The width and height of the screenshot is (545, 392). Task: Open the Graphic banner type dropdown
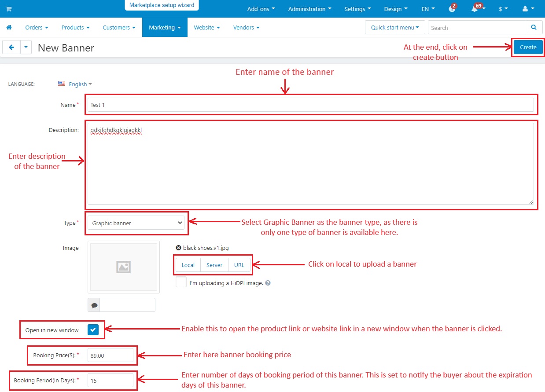coord(136,223)
